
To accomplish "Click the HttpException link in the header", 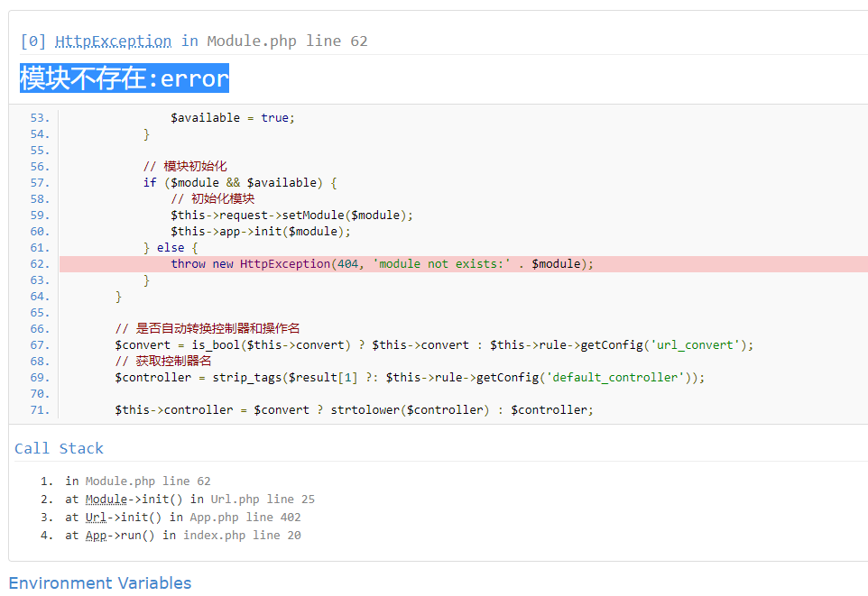I will 113,41.
